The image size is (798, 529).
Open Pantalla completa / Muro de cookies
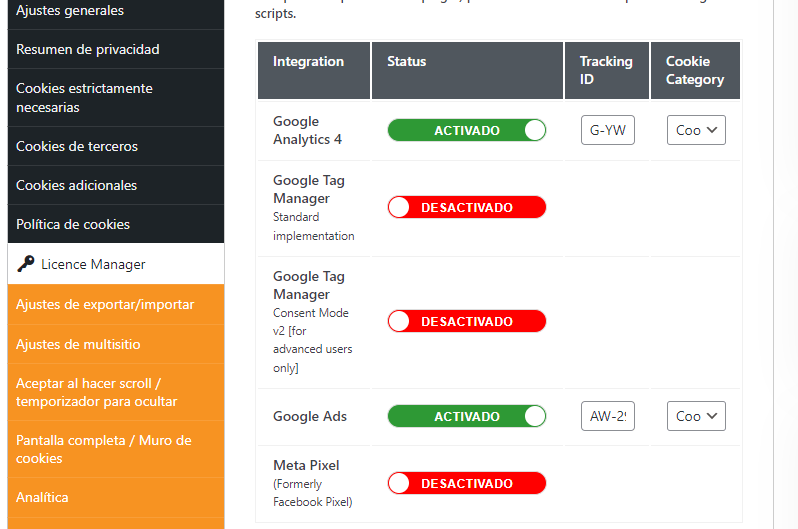(x=116, y=449)
